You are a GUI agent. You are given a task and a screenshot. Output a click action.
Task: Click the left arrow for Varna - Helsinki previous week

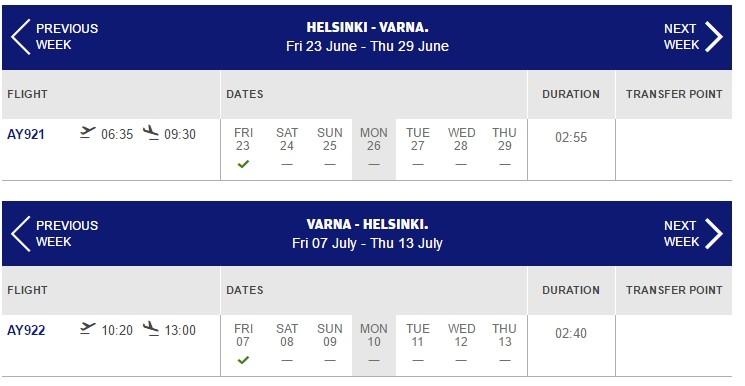coord(20,233)
